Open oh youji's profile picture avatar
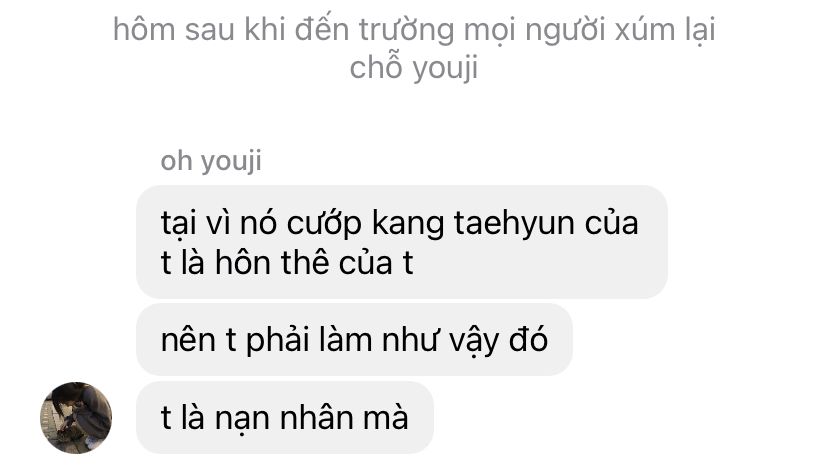Screen dimensions: 828x474 pyautogui.click(x=76, y=418)
